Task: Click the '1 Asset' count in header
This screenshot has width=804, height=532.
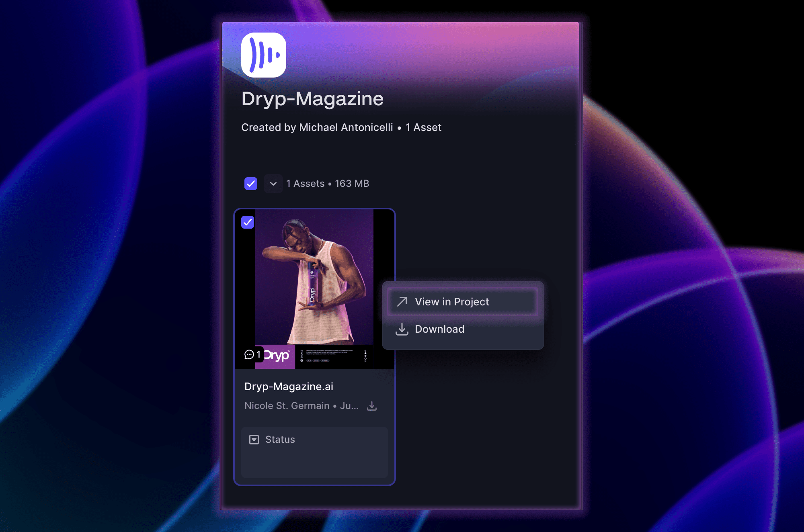Action: click(423, 127)
